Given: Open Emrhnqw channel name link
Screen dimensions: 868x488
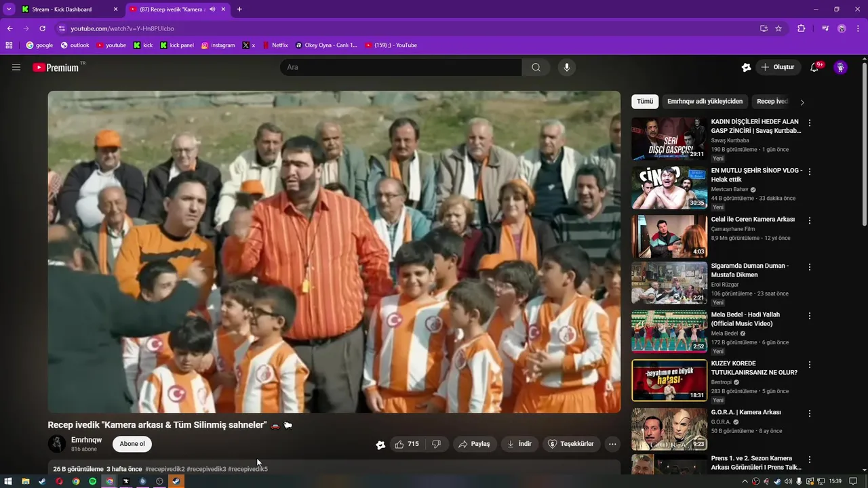Looking at the screenshot, I should coord(86,440).
